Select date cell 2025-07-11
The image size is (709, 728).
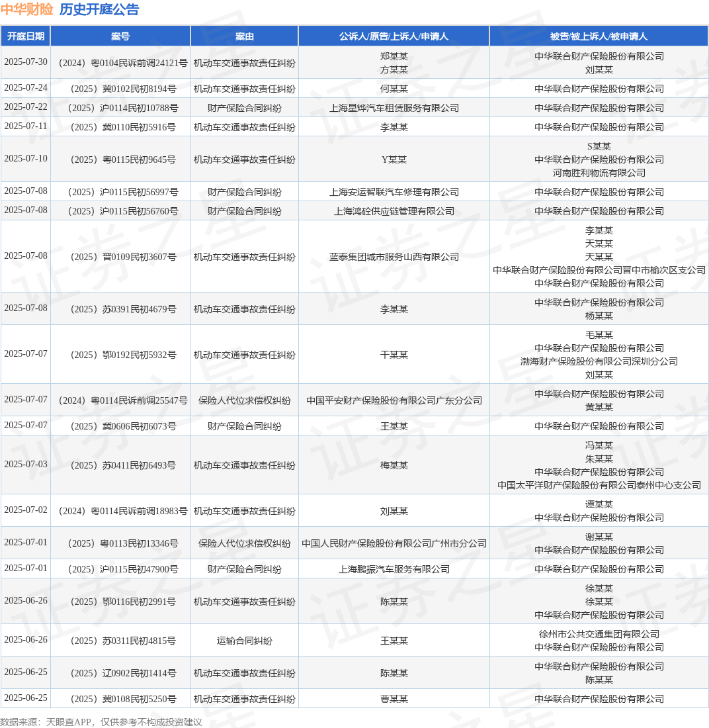pyautogui.click(x=26, y=126)
